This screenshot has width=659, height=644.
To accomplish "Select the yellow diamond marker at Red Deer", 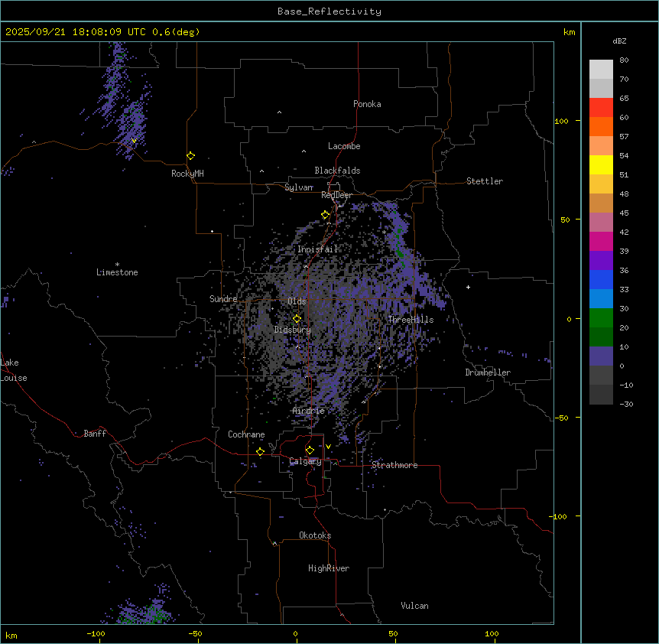I will coord(325,215).
